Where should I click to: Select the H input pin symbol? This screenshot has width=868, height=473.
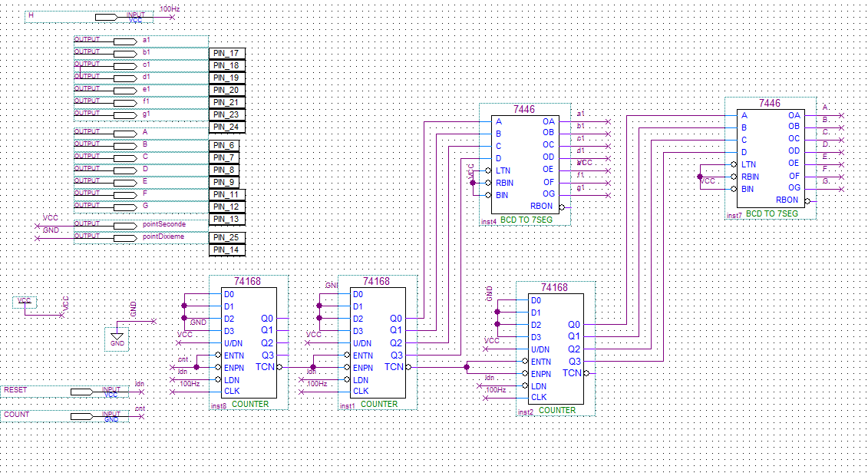tap(107, 16)
